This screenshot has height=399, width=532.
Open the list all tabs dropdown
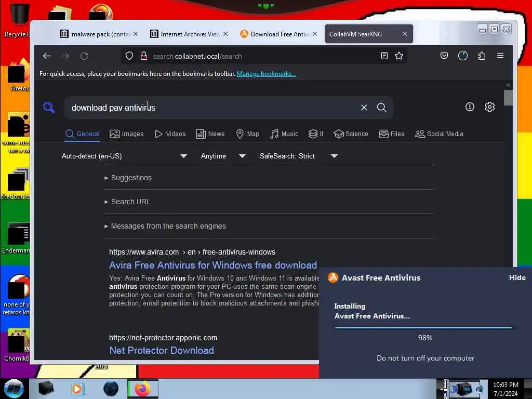[x=445, y=34]
